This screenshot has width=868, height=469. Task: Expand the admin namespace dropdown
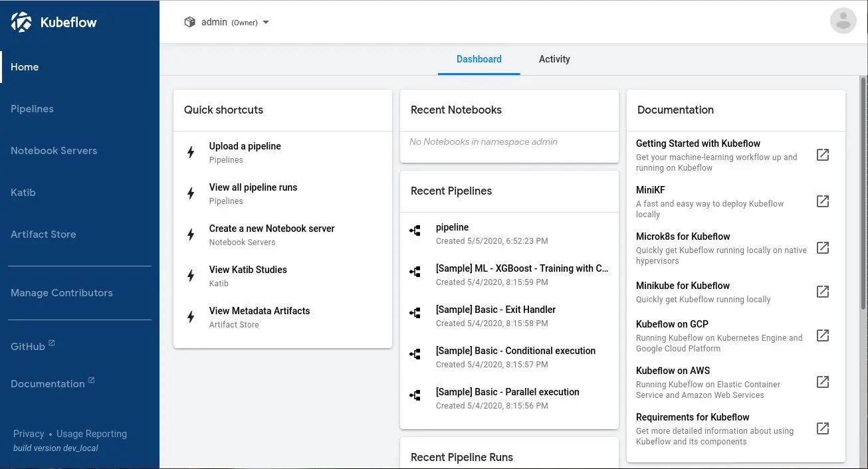click(266, 23)
